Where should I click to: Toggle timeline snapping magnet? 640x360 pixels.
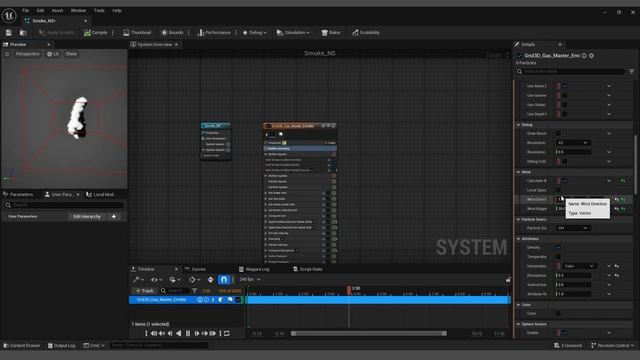click(224, 280)
